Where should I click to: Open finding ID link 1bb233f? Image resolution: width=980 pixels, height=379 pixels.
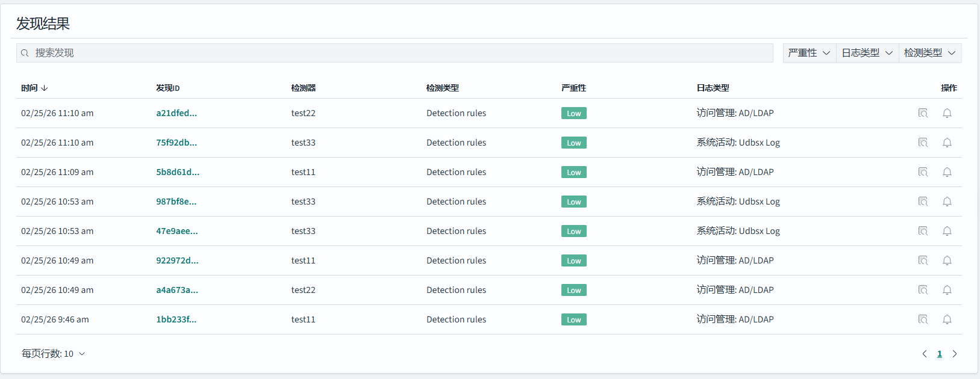pos(176,319)
